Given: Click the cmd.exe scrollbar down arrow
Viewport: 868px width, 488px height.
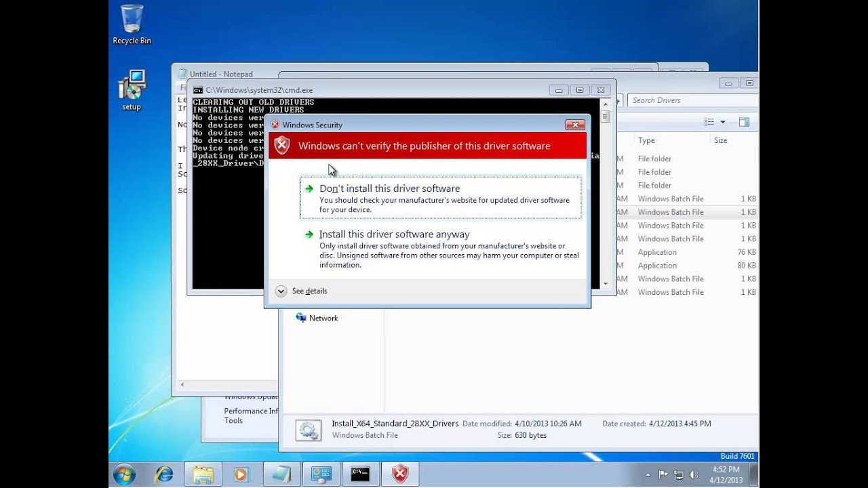Looking at the screenshot, I should (x=605, y=284).
